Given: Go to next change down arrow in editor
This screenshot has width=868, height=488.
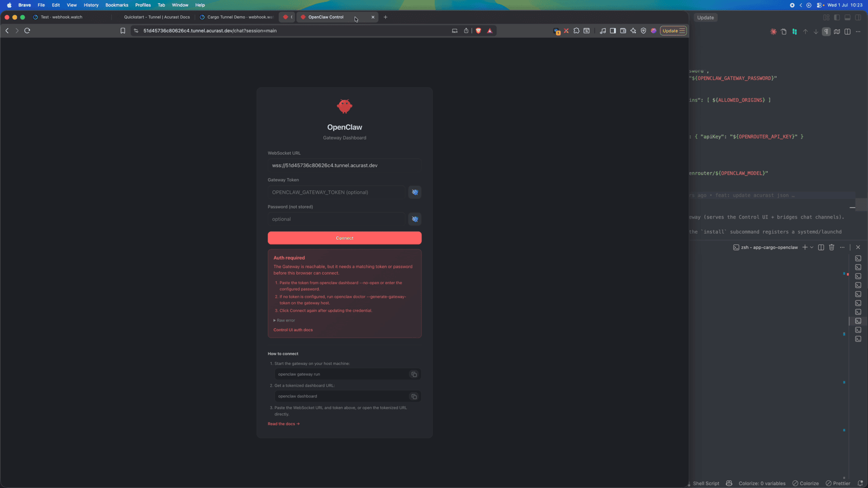Looking at the screenshot, I should coord(815,31).
